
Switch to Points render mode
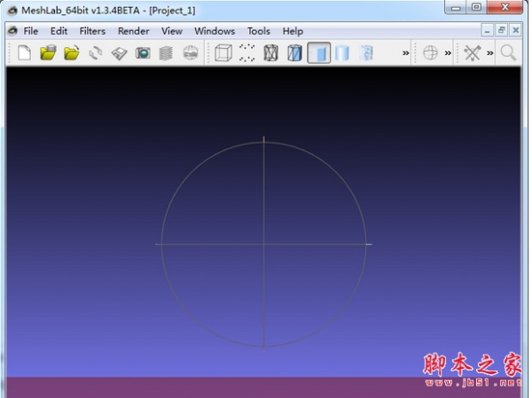[x=247, y=53]
